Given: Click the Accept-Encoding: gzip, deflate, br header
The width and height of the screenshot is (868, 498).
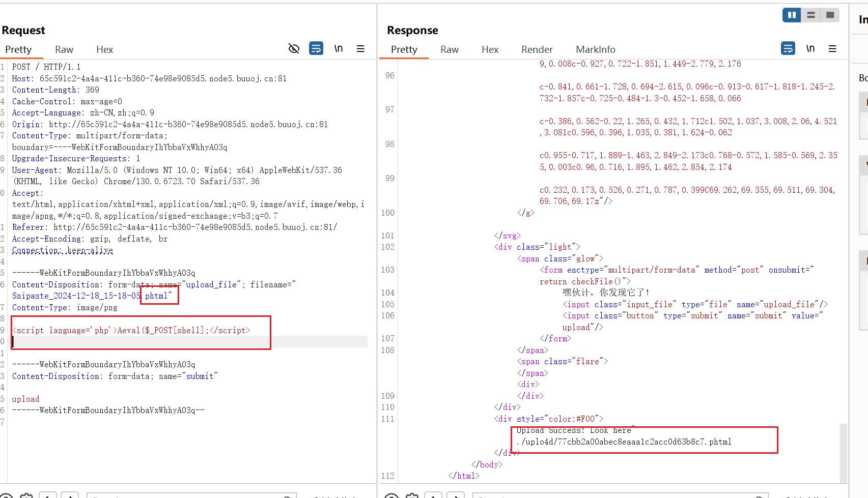Looking at the screenshot, I should tap(90, 239).
